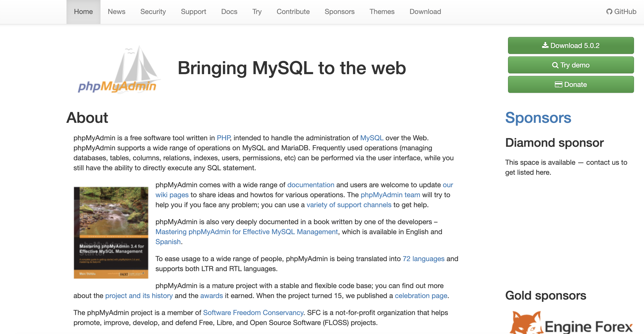Click the Download 5.0.2 button
The width and height of the screenshot is (644, 334).
click(571, 45)
